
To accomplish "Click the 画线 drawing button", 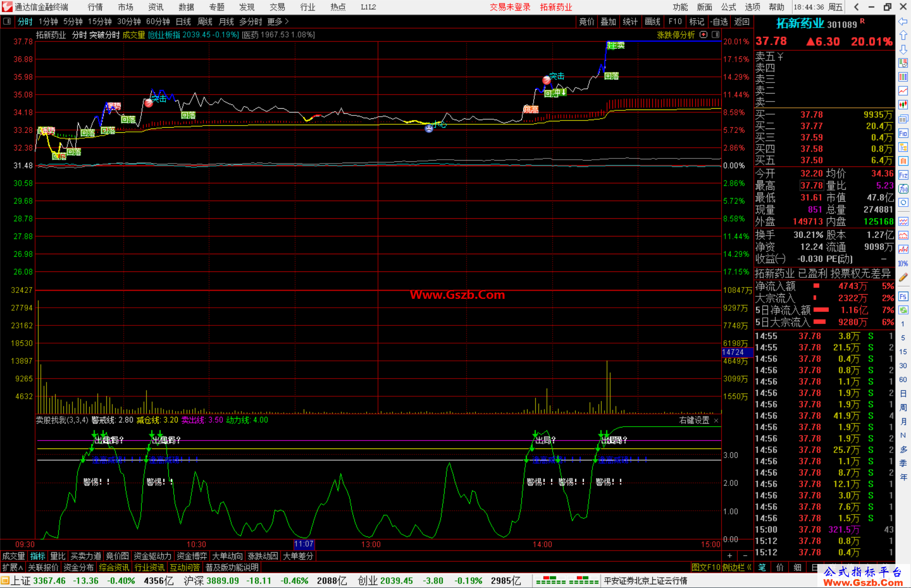I will pos(652,21).
